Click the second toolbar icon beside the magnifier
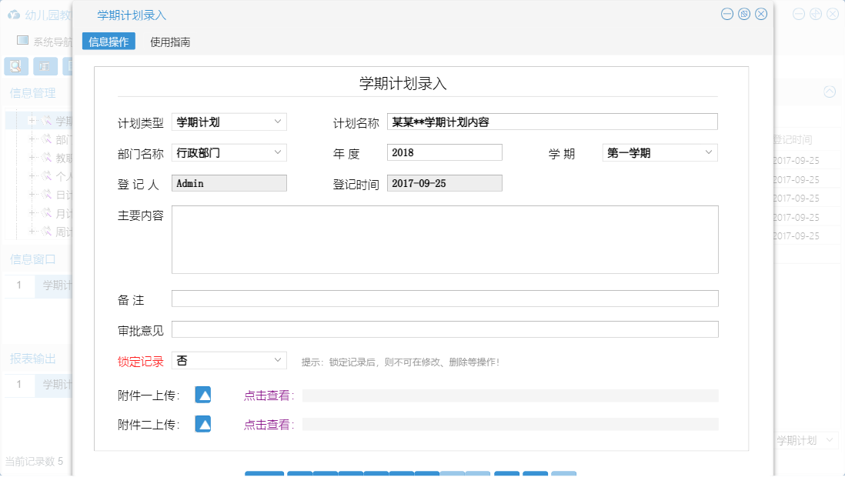This screenshot has width=845, height=504. tap(45, 66)
